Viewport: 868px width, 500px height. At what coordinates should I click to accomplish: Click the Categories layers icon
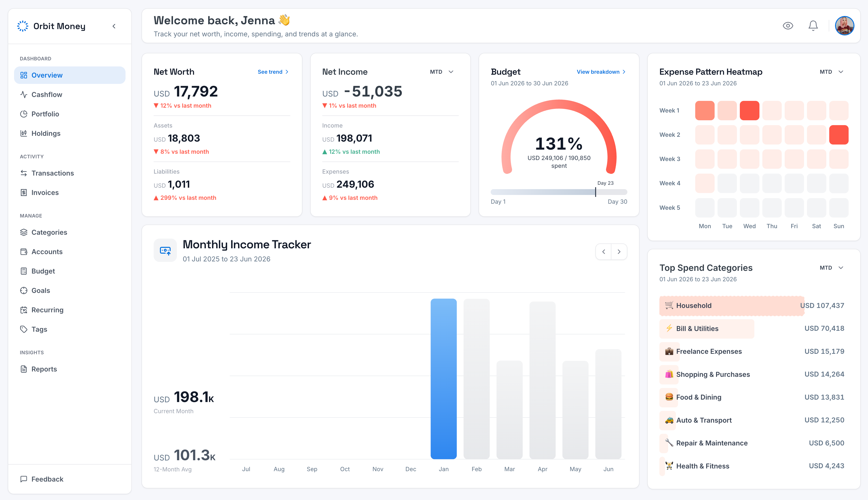pyautogui.click(x=24, y=233)
